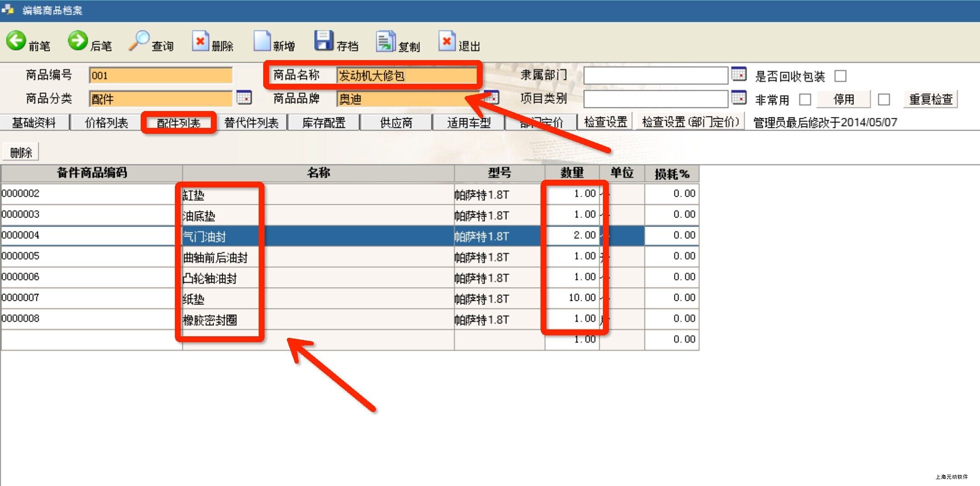This screenshot has height=486, width=980.
Task: Switch to the 价格列表 tab
Action: [107, 123]
